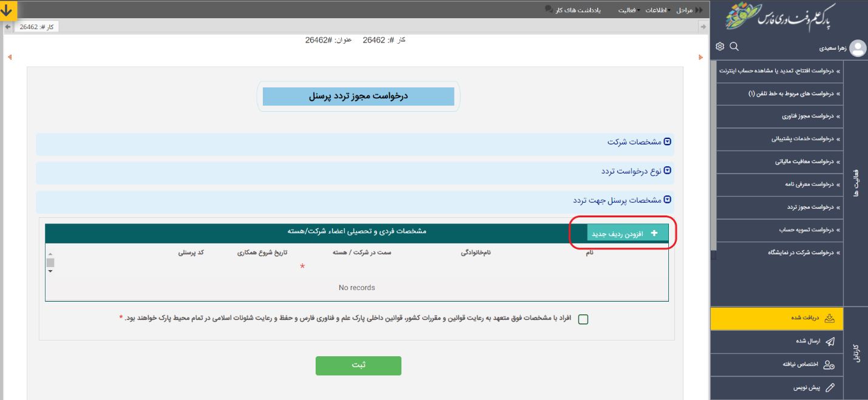Select the کار #: 26462 tab
Screen dimensions: 868x400
tap(36, 27)
